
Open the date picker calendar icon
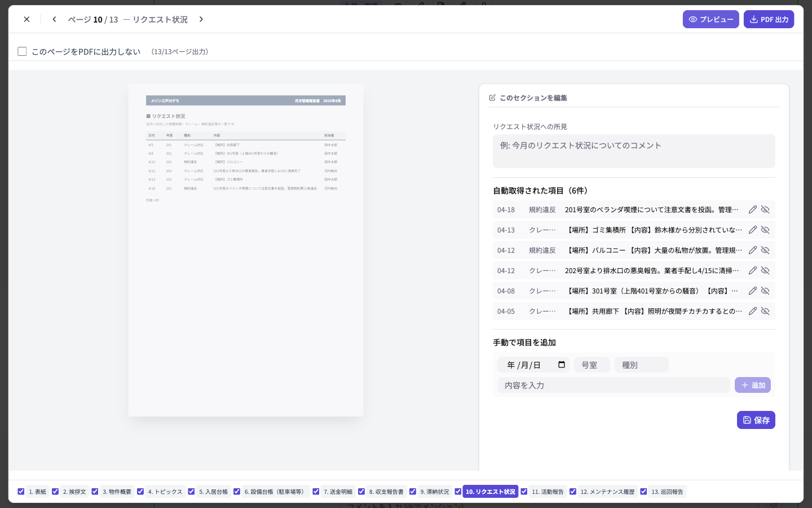[x=562, y=365]
